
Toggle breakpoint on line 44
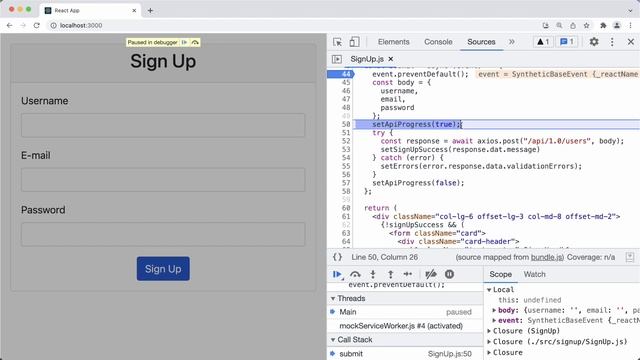click(346, 74)
